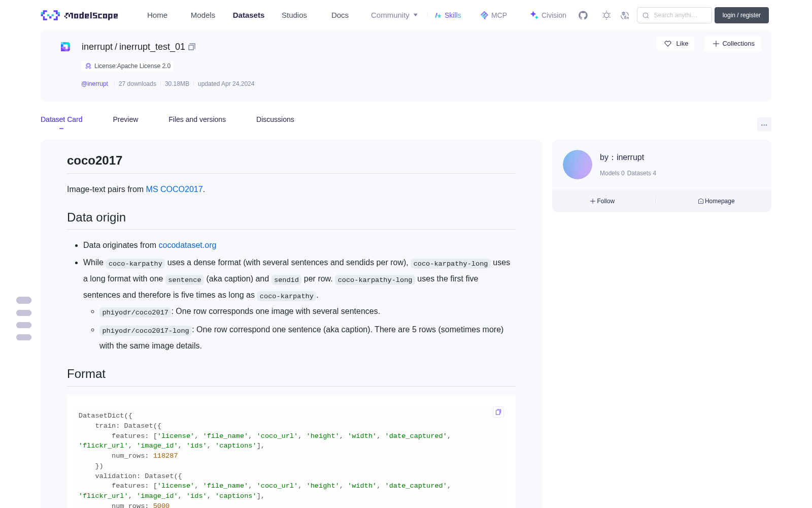Open Docs in navigation

340,15
